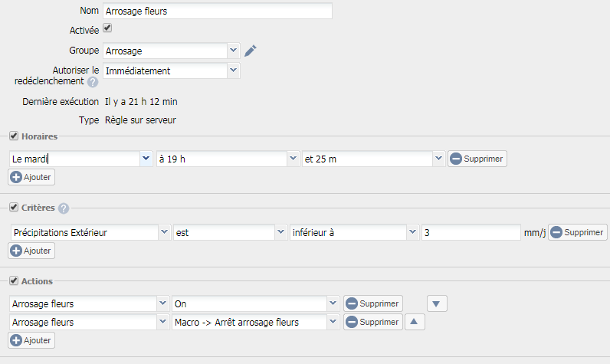
Task: Click the help icon beside Critères
Action: (64, 208)
